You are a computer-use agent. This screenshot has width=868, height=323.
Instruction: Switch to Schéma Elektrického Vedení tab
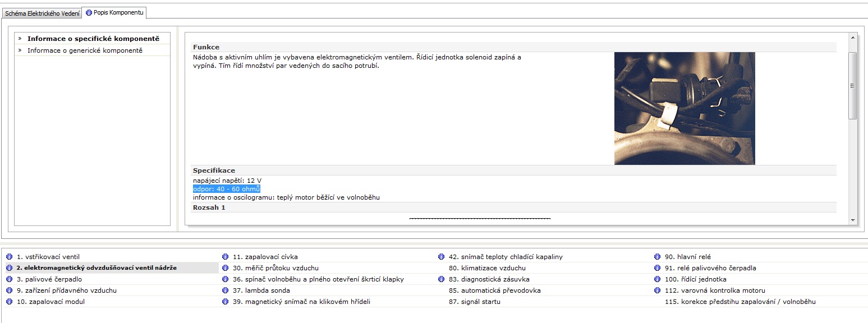tap(42, 13)
